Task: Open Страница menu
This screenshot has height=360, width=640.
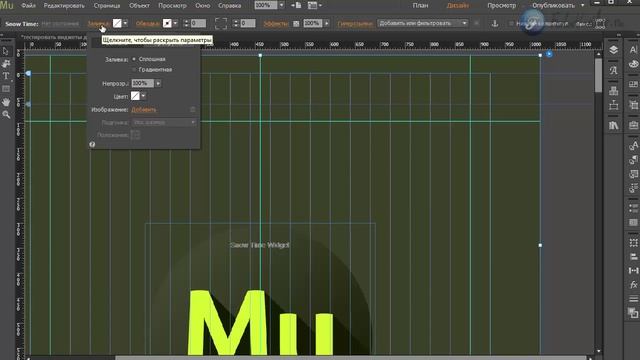Action: point(107,5)
